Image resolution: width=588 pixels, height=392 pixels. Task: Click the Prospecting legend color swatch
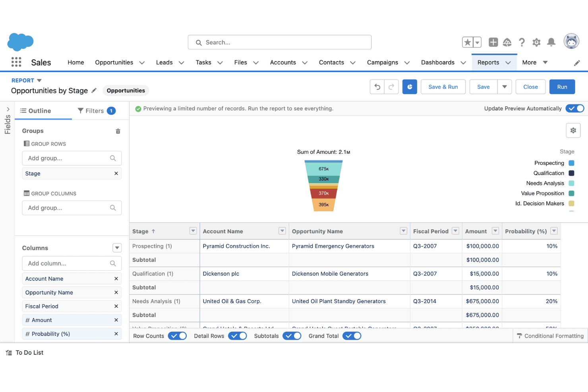coord(571,163)
